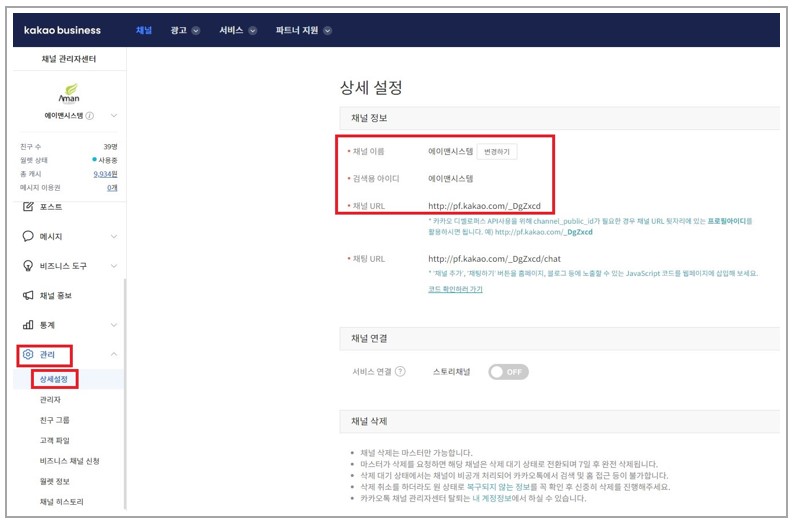Select the 채널 top navigation tab
Viewport: 792px width, 522px height.
[x=144, y=30]
